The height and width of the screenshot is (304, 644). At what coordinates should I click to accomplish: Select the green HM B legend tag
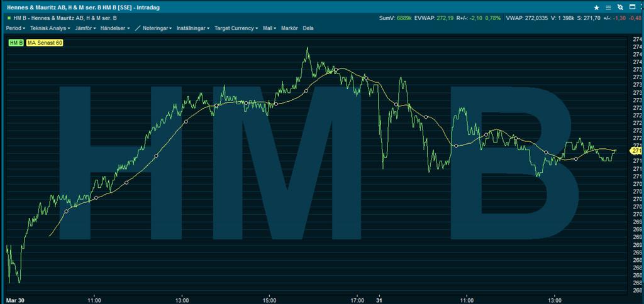16,42
